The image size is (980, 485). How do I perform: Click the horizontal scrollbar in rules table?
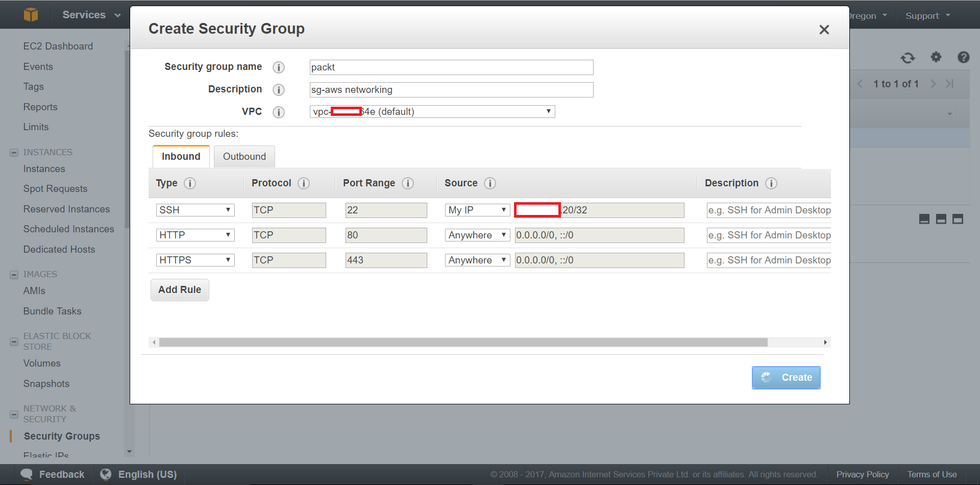[x=463, y=342]
